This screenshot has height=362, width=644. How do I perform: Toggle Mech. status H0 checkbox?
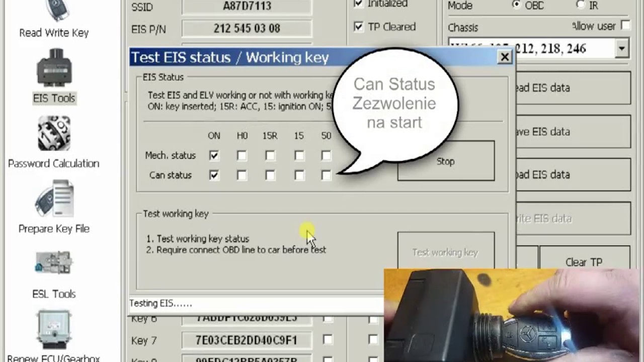[242, 156]
